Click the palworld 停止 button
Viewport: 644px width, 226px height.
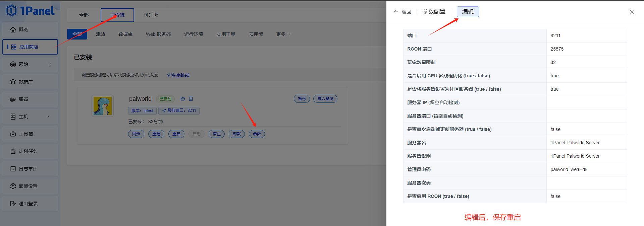pos(217,134)
